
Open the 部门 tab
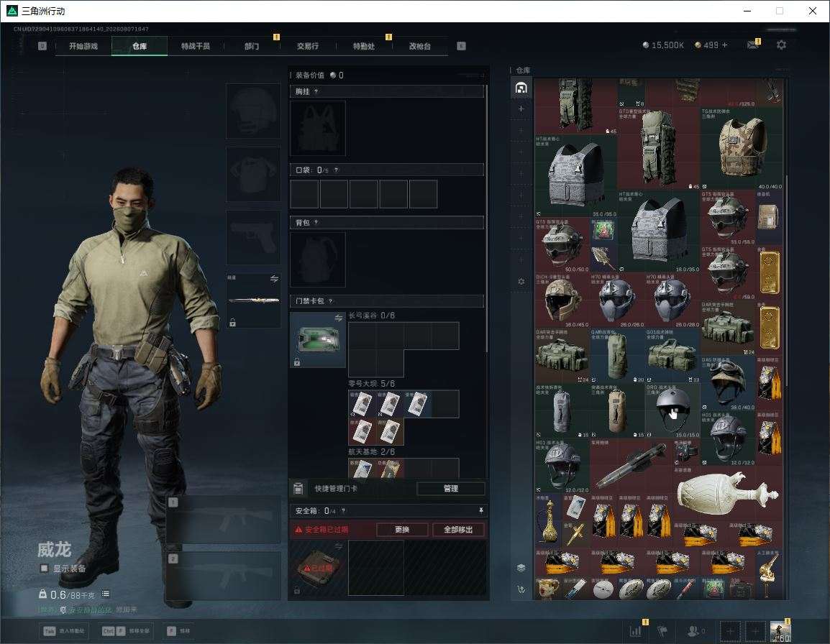(x=252, y=46)
